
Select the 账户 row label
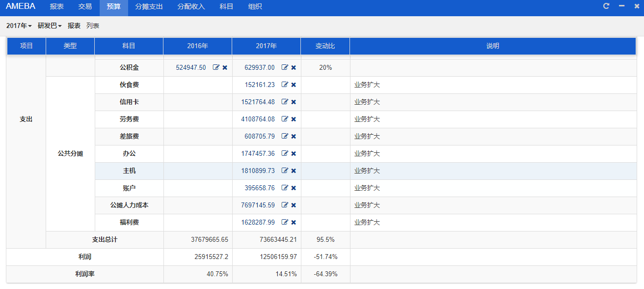pos(129,188)
